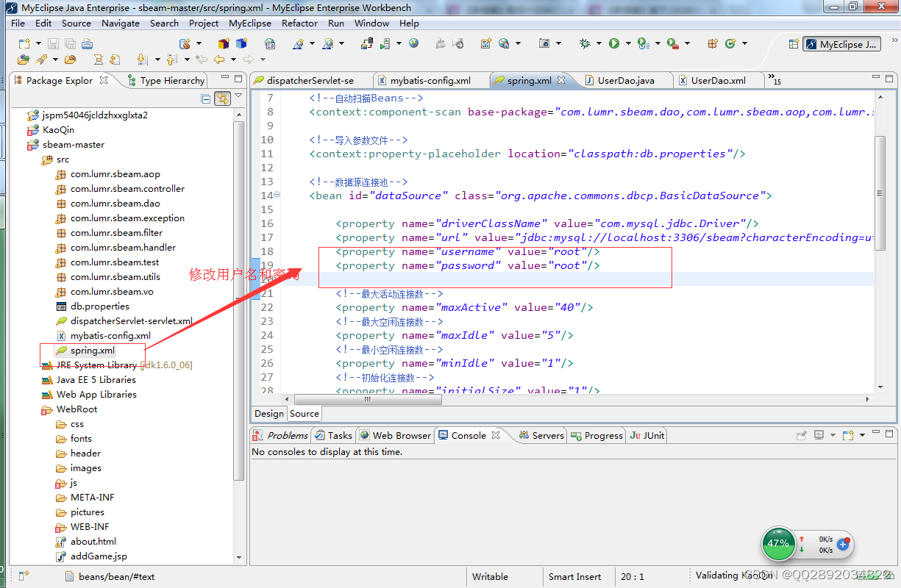Select the KaoQin project
Screen dimensions: 901x588
(x=50, y=130)
